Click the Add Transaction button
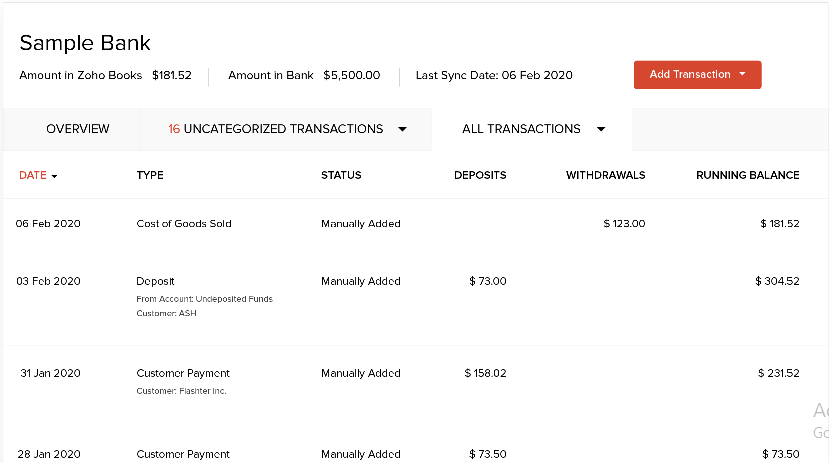Viewport: 829px width, 463px height. coord(690,75)
